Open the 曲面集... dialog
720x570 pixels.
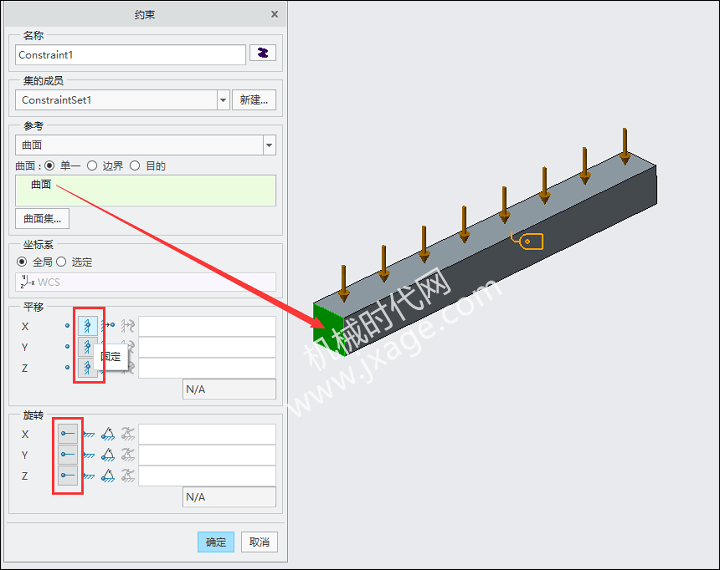click(42, 219)
